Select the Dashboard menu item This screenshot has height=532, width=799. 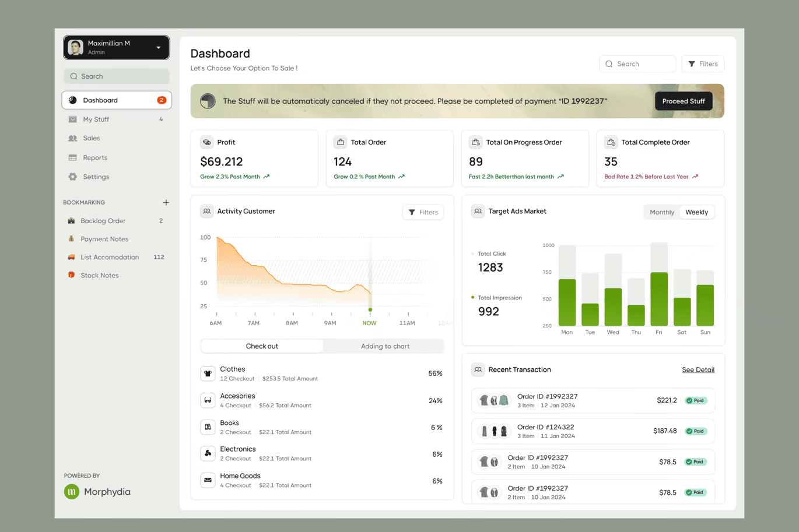coord(117,100)
